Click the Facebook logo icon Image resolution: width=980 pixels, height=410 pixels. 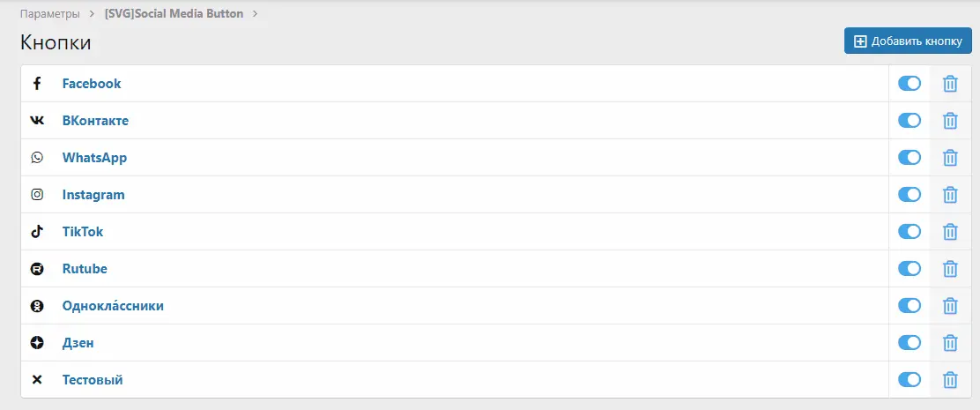pos(37,84)
